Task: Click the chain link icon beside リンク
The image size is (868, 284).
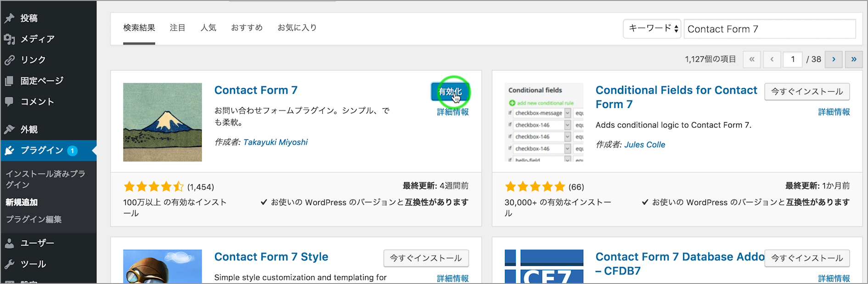Action: (9, 60)
